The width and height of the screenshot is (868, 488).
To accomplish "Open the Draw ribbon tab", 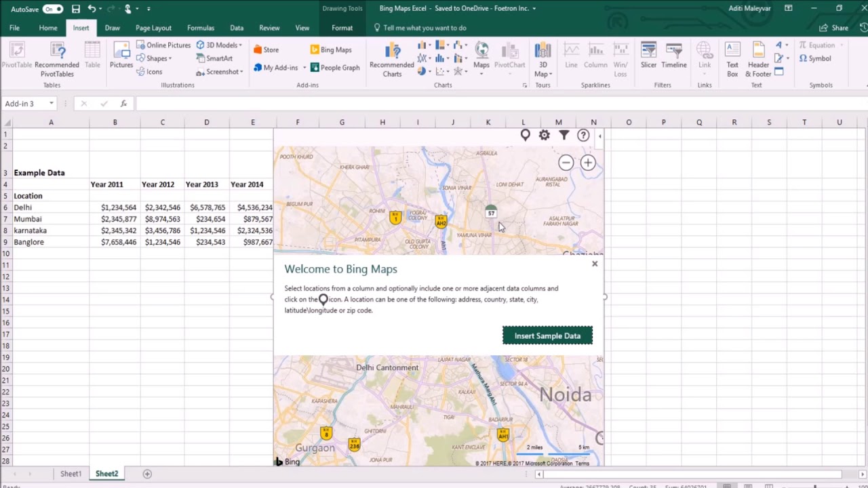I will coord(113,28).
